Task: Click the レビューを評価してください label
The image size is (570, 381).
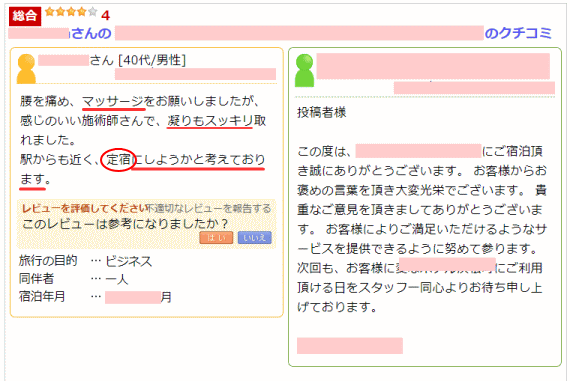Action: pos(84,208)
